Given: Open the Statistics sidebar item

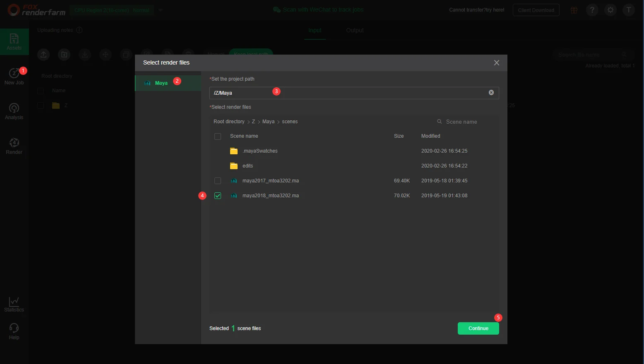Looking at the screenshot, I should (x=14, y=304).
